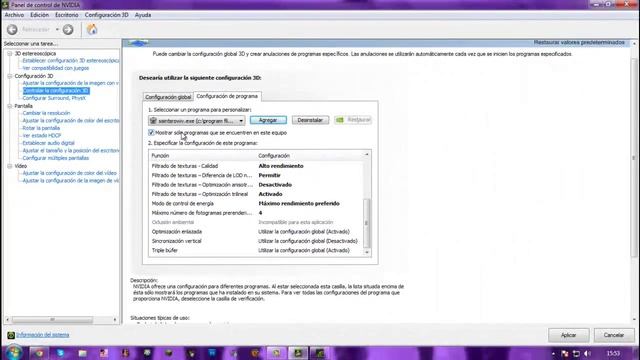Click 'Máximo número de fotogramas prerenderizados' row
This screenshot has width=640, height=360.
point(256,213)
